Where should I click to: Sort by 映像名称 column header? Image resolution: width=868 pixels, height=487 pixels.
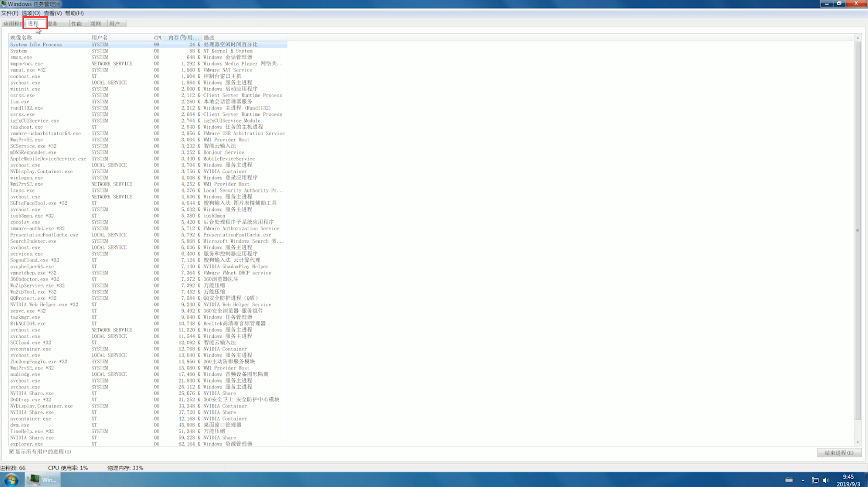pyautogui.click(x=49, y=38)
